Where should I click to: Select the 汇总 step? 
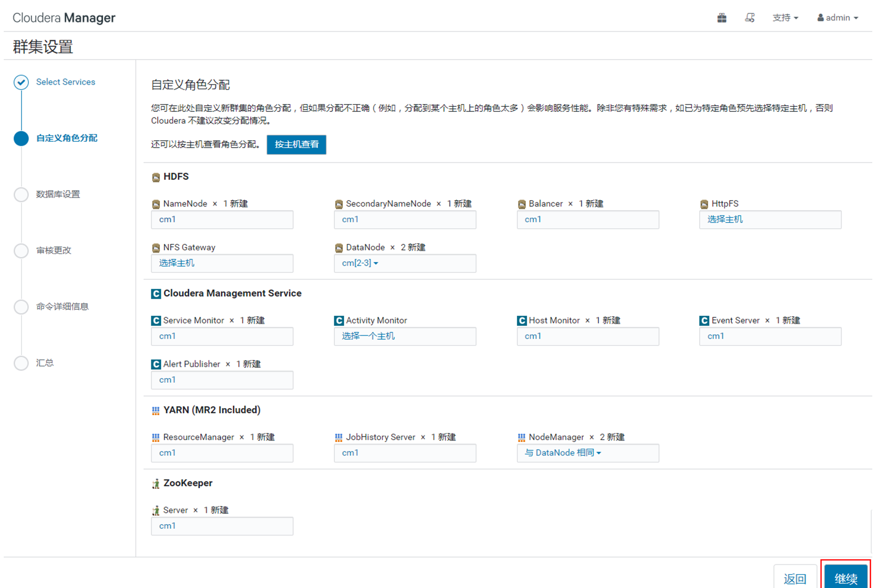point(45,363)
